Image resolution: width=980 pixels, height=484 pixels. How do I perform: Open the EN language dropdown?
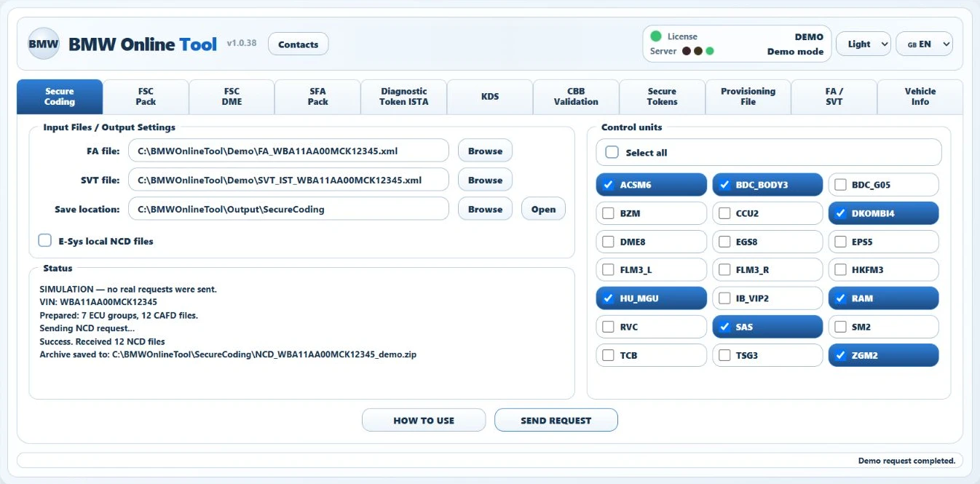[x=924, y=44]
